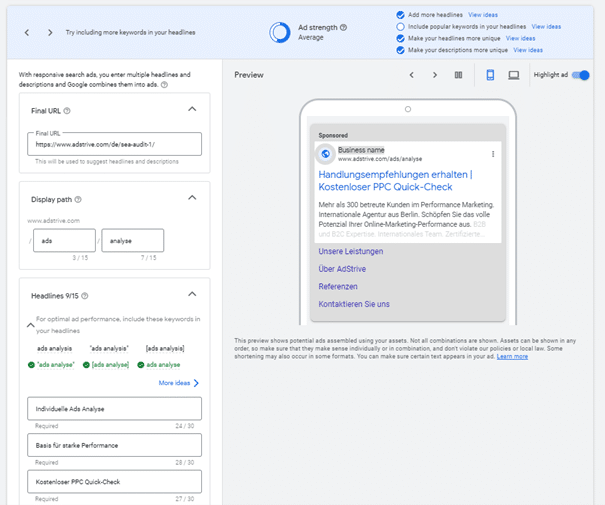Click the descriptions more unique check circle
The height and width of the screenshot is (505, 605).
pos(401,50)
